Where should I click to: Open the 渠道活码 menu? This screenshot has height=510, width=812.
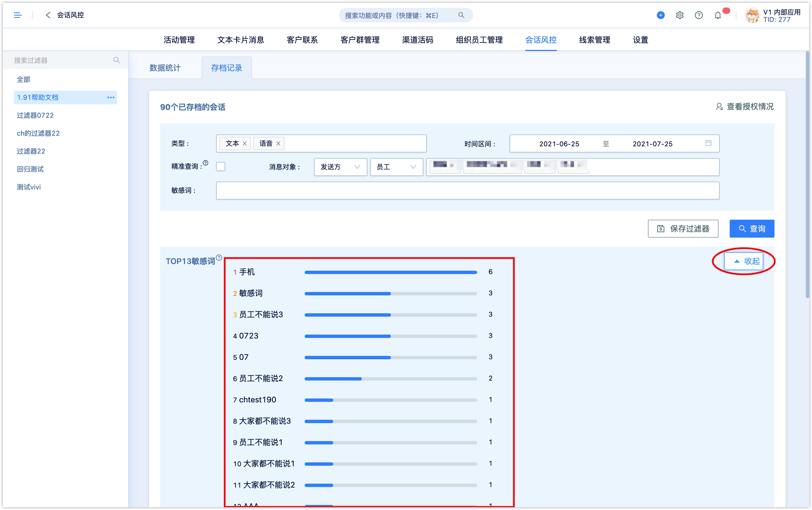coord(417,40)
